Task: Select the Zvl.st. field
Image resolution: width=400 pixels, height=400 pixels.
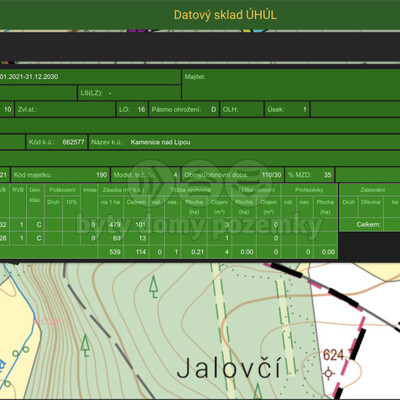Action: [x=65, y=109]
